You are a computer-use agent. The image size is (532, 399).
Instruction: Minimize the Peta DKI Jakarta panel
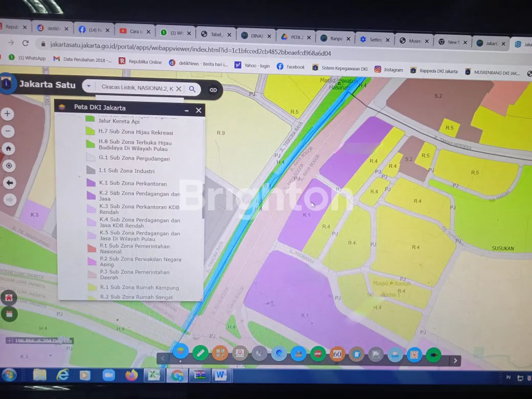pyautogui.click(x=187, y=110)
